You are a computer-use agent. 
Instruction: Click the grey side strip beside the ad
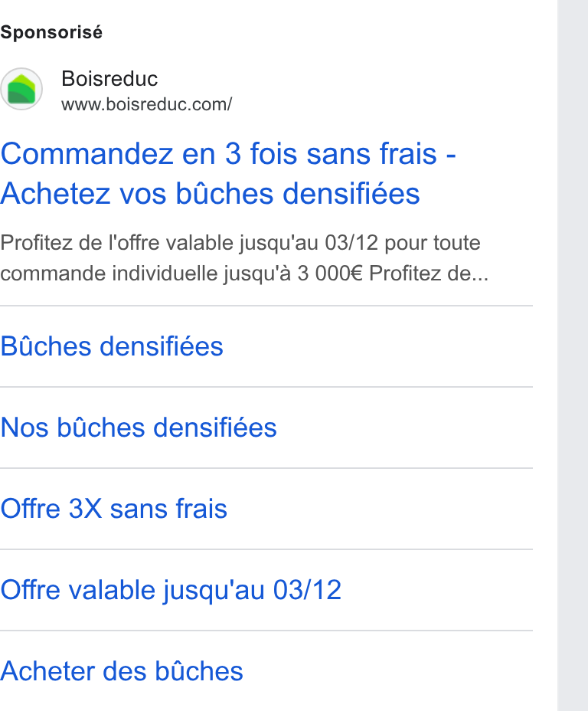tap(573, 355)
